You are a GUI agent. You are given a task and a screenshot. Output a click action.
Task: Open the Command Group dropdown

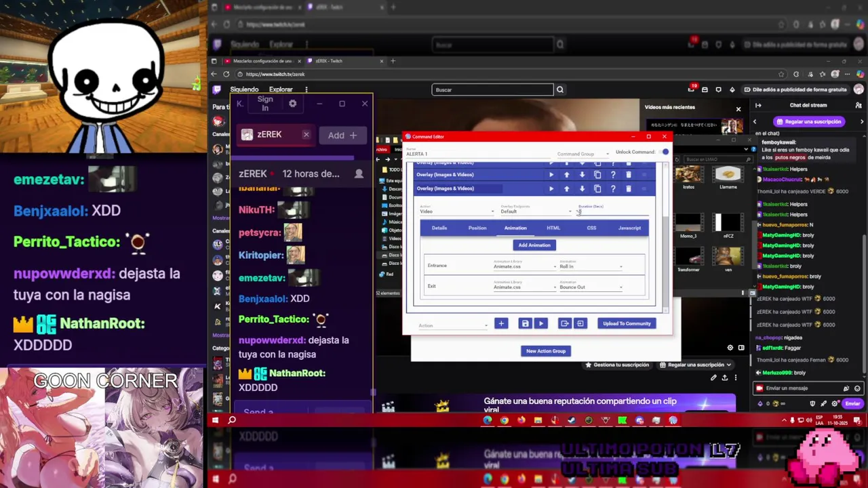[x=583, y=154]
